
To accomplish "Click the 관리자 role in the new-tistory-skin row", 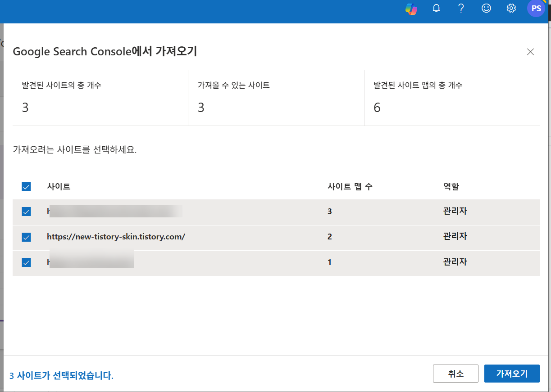I will click(x=455, y=236).
